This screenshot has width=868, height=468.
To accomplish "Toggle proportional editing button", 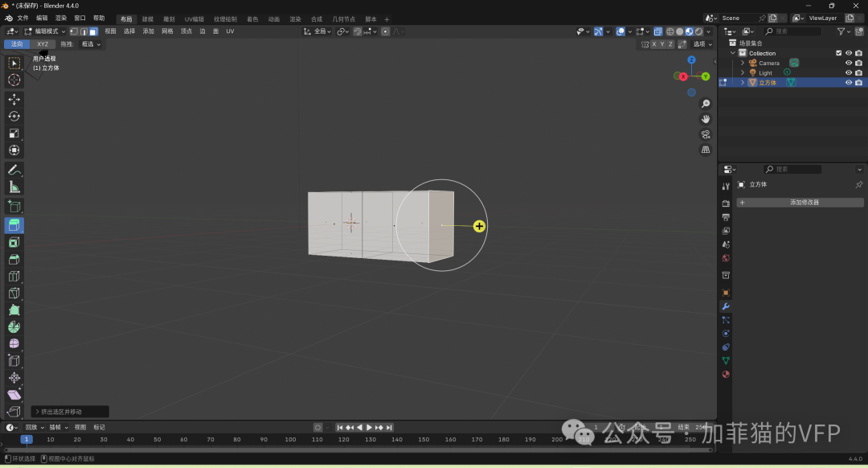I will click(x=385, y=31).
